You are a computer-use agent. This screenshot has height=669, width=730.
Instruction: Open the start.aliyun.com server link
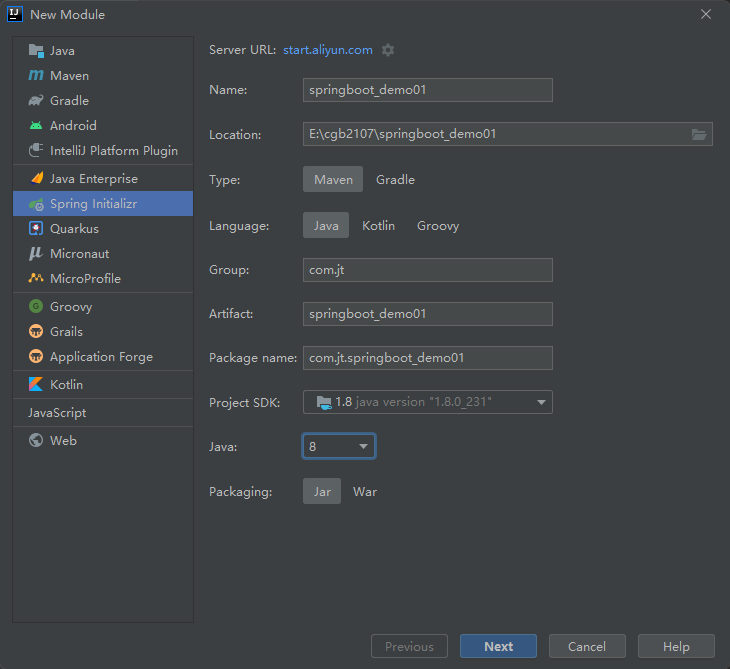328,50
